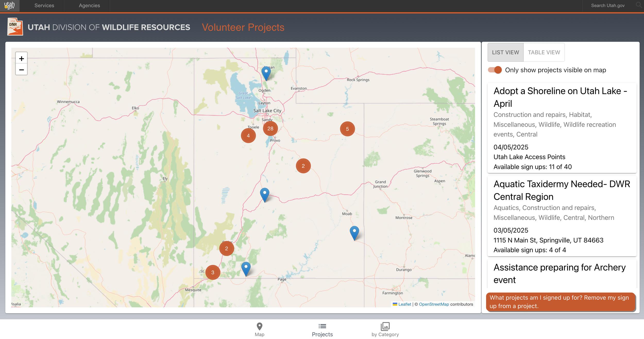This screenshot has width=644, height=339.
Task: Open the Projects list via bottom nav icon
Action: (322, 329)
